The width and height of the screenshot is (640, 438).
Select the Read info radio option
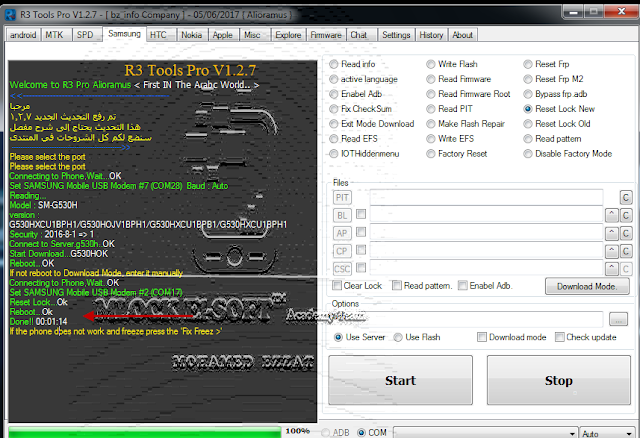(334, 64)
